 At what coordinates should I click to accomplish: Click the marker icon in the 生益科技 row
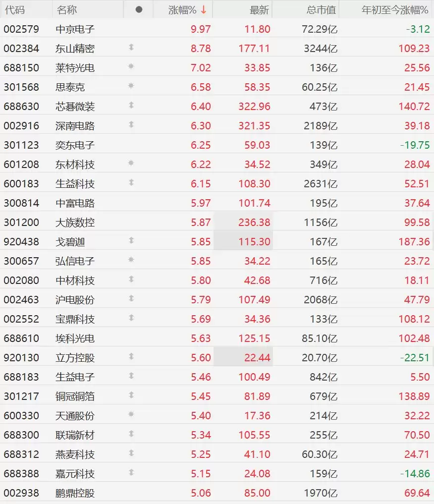coord(131,182)
